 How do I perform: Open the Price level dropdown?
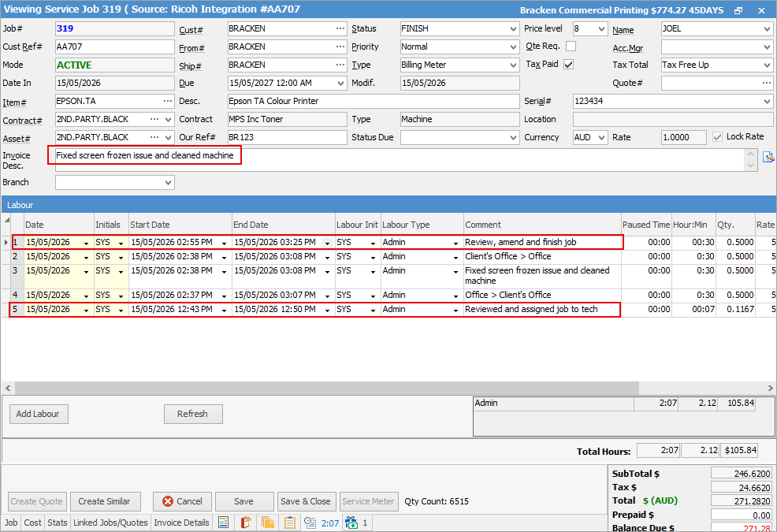pos(601,28)
